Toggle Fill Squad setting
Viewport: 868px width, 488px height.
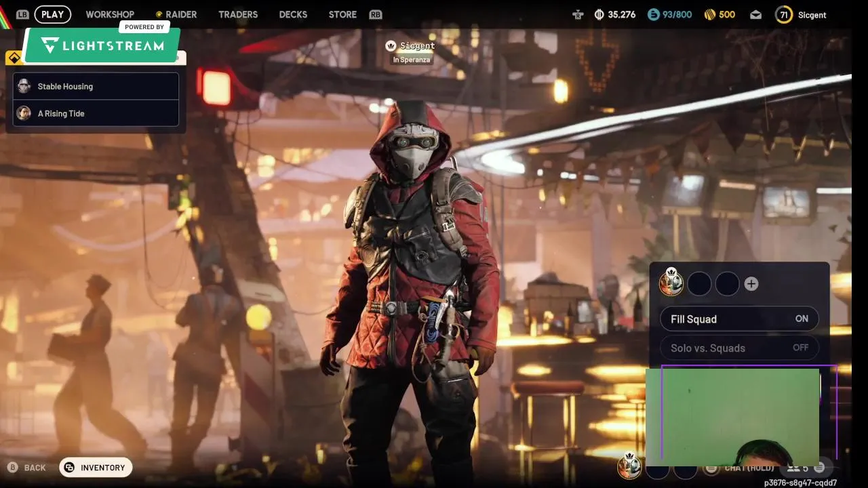pos(739,319)
